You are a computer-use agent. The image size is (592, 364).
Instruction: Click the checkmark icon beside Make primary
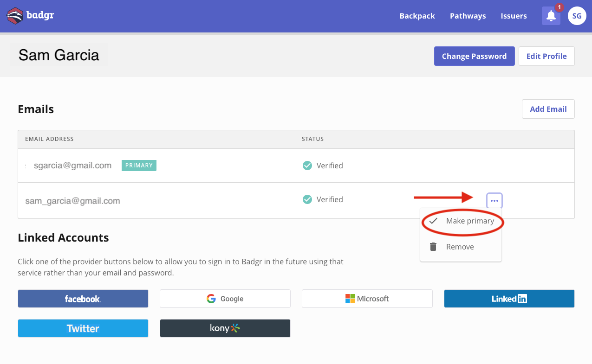coord(433,221)
